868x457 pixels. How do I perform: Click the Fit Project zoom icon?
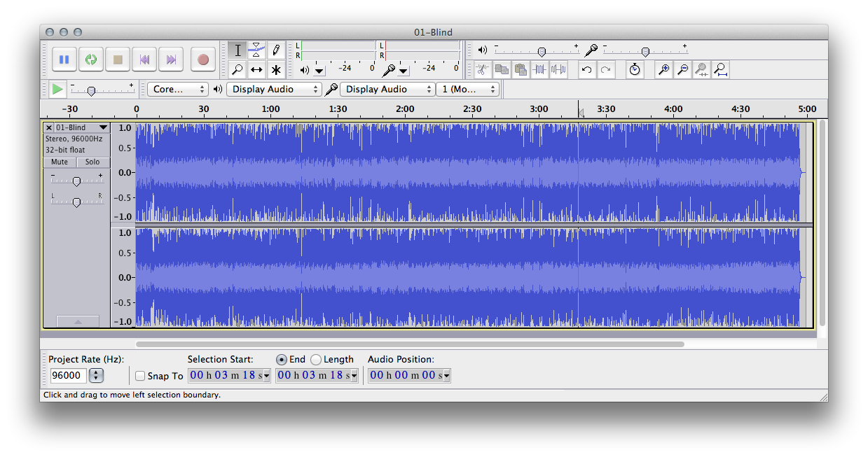[x=720, y=69]
